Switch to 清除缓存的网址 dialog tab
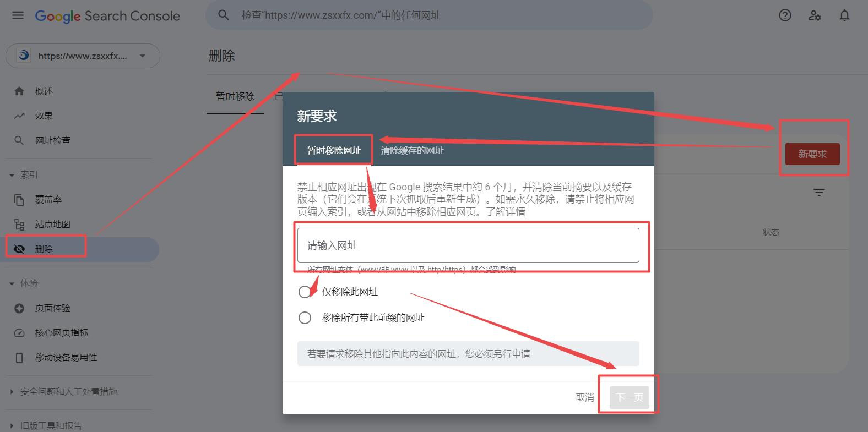 pyautogui.click(x=412, y=150)
